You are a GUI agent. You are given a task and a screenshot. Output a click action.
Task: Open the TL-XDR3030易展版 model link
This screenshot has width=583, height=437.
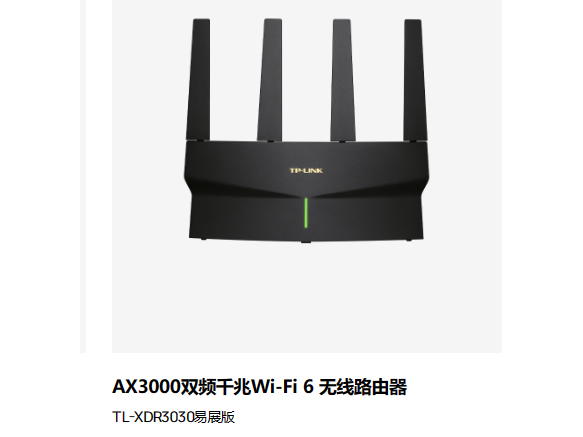tap(174, 417)
